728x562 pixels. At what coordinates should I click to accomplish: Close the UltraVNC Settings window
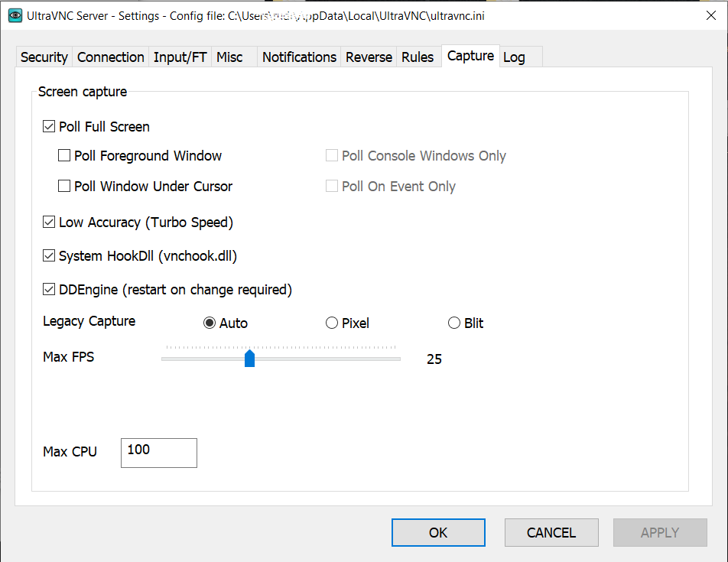pos(711,16)
